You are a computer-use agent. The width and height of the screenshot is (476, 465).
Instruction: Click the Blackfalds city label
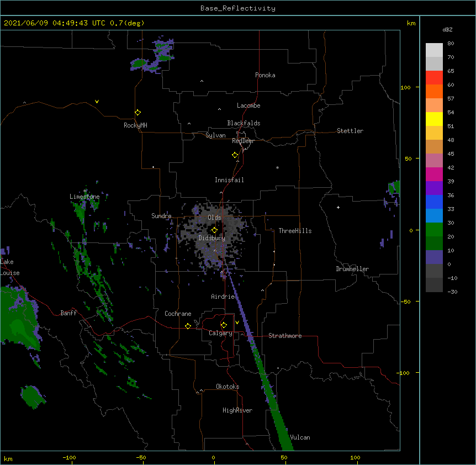[244, 123]
